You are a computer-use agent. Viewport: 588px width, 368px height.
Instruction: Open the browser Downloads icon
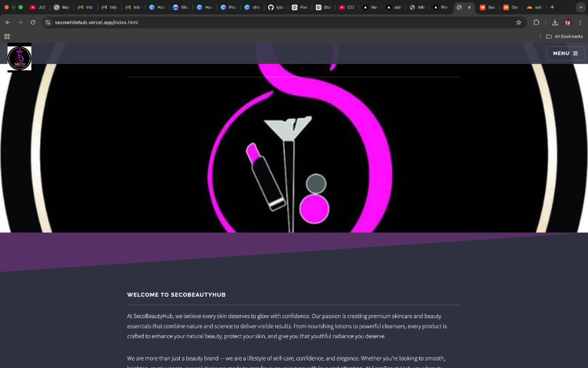coord(555,22)
